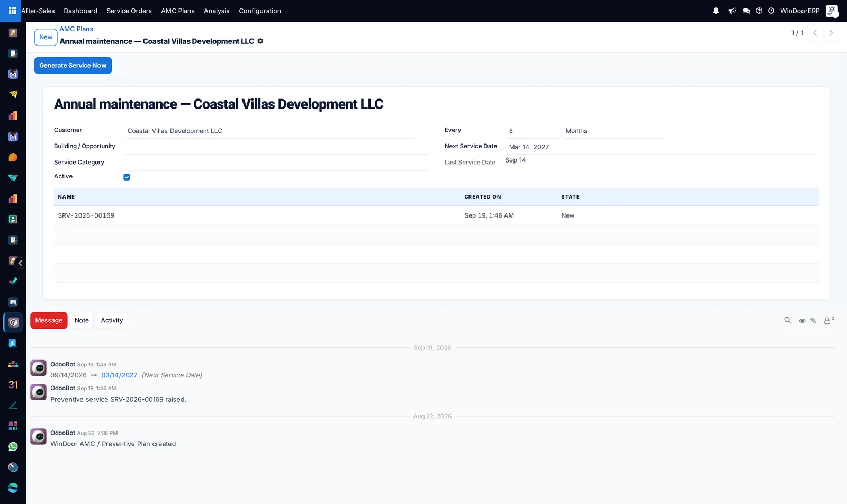The width and height of the screenshot is (847, 504).
Task: Open the Service Orders menu
Action: (129, 11)
